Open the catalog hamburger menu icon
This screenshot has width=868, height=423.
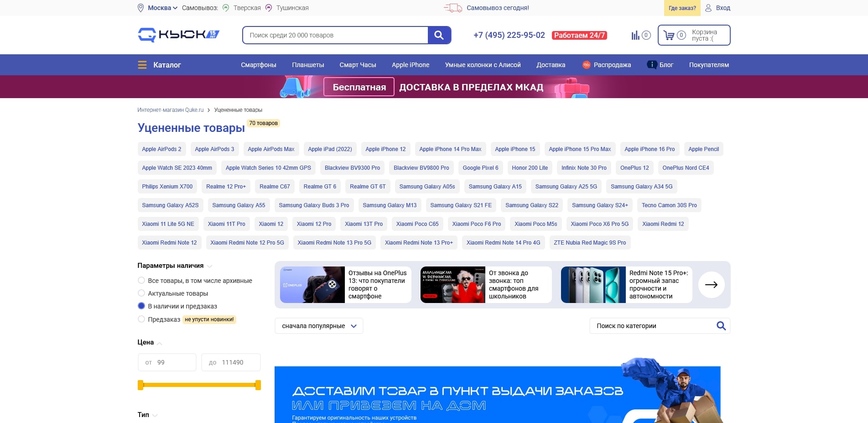pyautogui.click(x=142, y=64)
